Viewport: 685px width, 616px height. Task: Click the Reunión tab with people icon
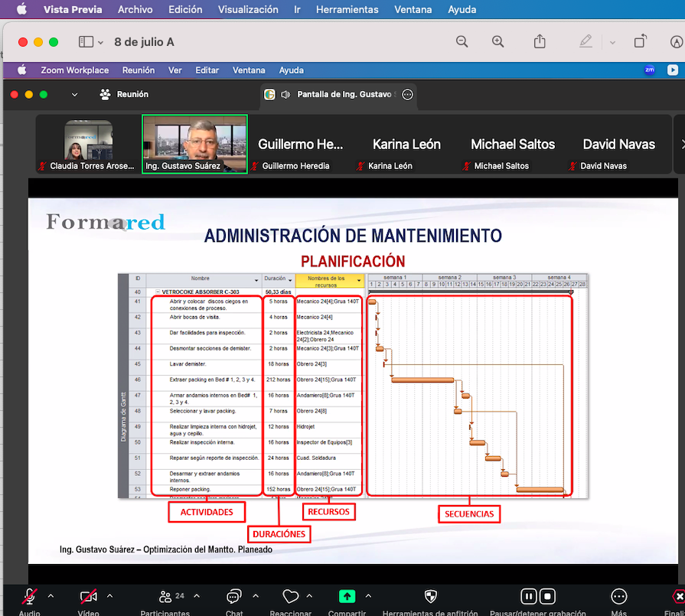pyautogui.click(x=124, y=94)
